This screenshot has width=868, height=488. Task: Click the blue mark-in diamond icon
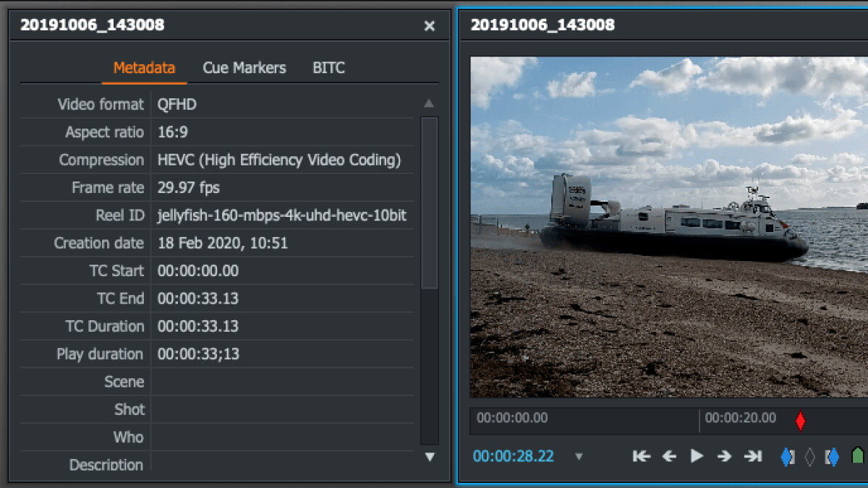tap(787, 457)
